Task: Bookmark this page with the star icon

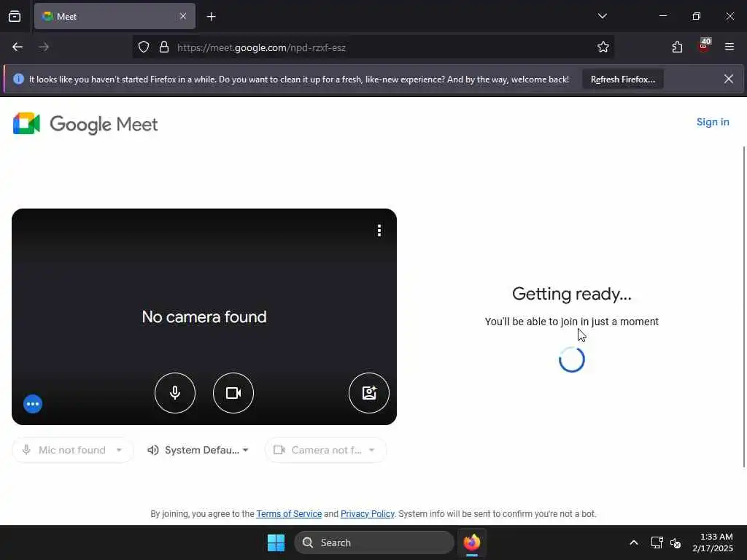Action: pos(603,47)
